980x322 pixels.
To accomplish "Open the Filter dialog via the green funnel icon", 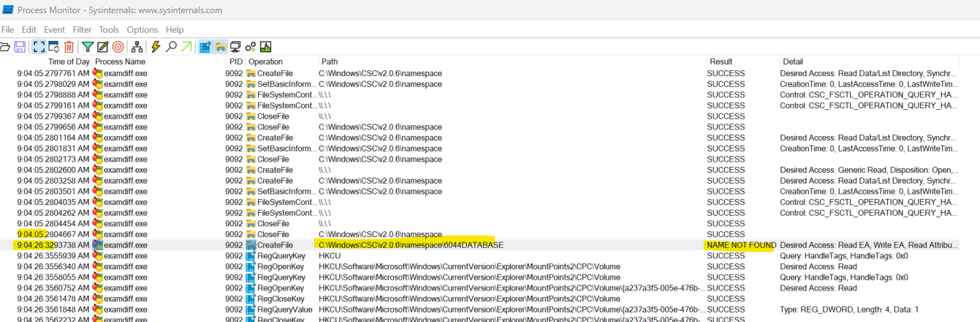I will click(x=88, y=47).
